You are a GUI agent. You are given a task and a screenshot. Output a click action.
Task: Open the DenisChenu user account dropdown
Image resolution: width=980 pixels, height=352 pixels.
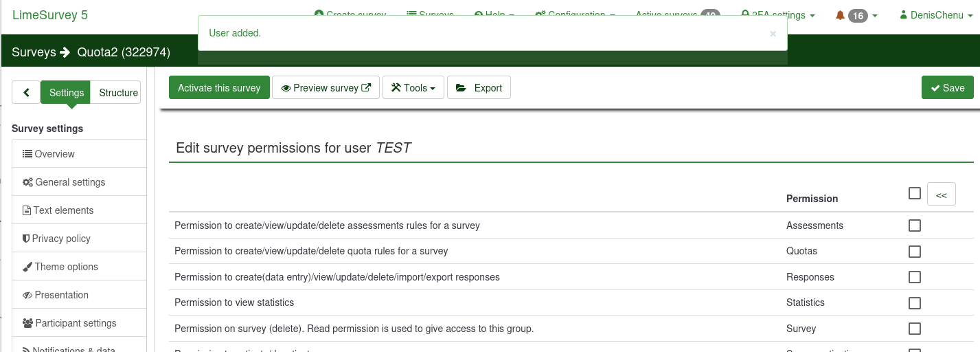tap(935, 15)
